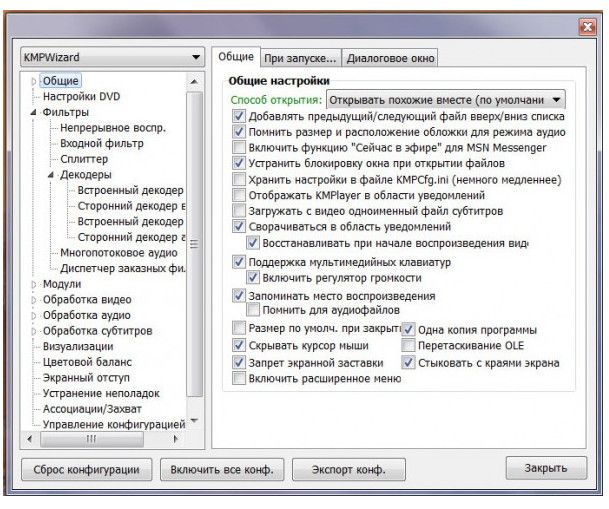Viewport: 609px width, 509px height.
Task: Open the 'Способ открытия' combo box
Action: (445, 100)
